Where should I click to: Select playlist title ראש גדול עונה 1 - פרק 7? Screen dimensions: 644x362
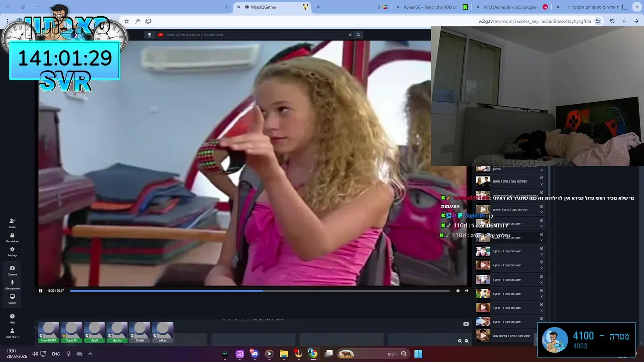point(507,308)
